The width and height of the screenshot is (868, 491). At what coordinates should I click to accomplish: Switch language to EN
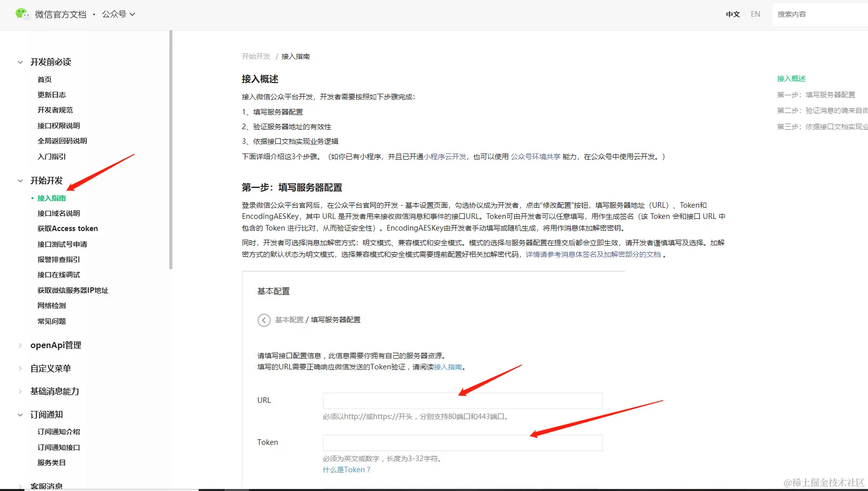[x=755, y=14]
